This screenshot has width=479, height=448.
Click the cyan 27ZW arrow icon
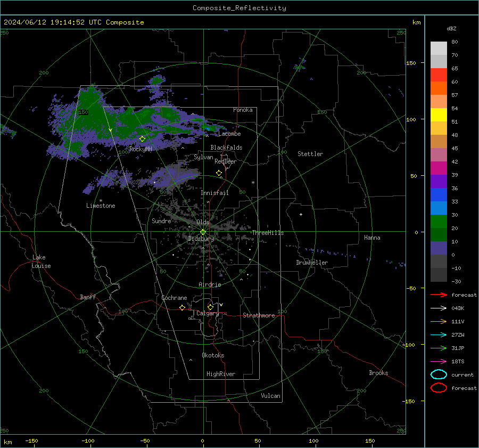point(439,335)
